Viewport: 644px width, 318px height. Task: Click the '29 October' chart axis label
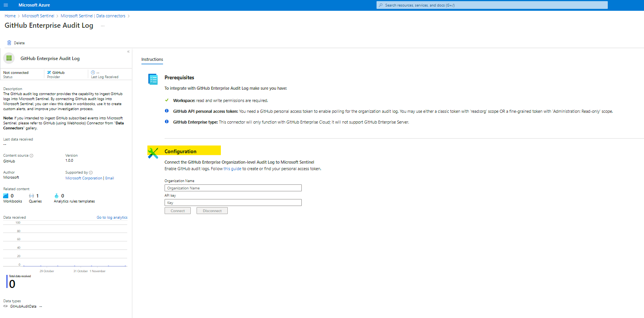(47, 271)
